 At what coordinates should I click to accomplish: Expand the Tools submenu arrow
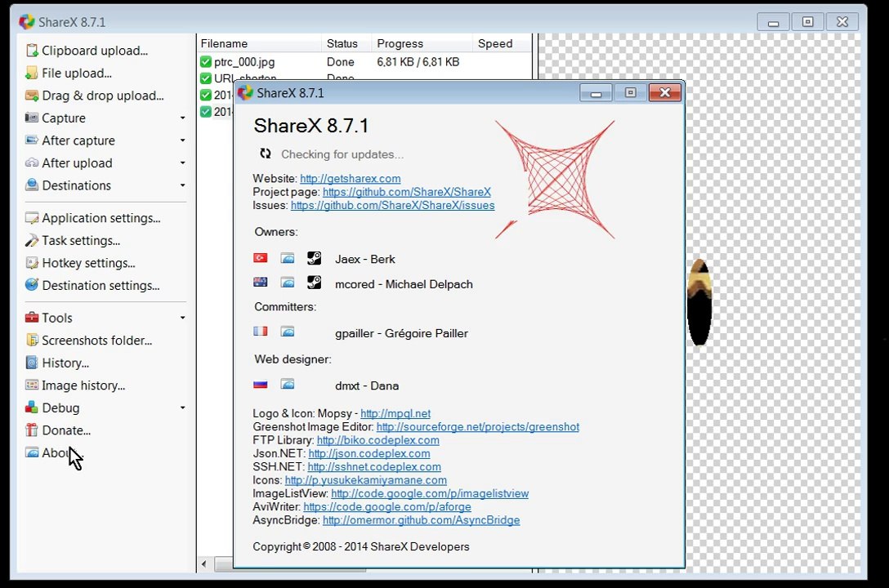[182, 318]
